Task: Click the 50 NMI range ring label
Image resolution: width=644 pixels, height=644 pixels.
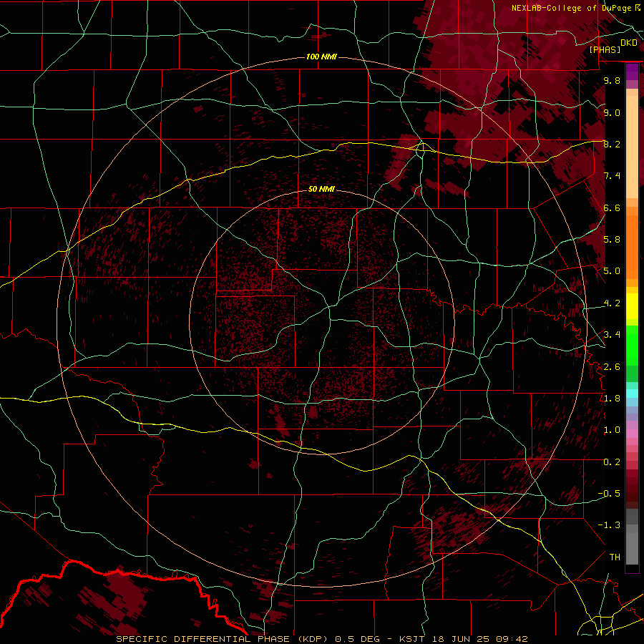Action: (321, 189)
